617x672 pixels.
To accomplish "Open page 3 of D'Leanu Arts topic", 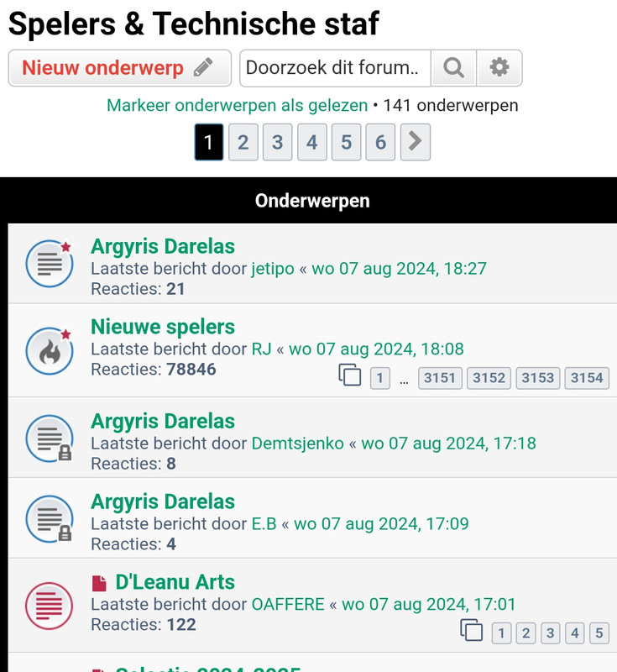I will tap(550, 633).
